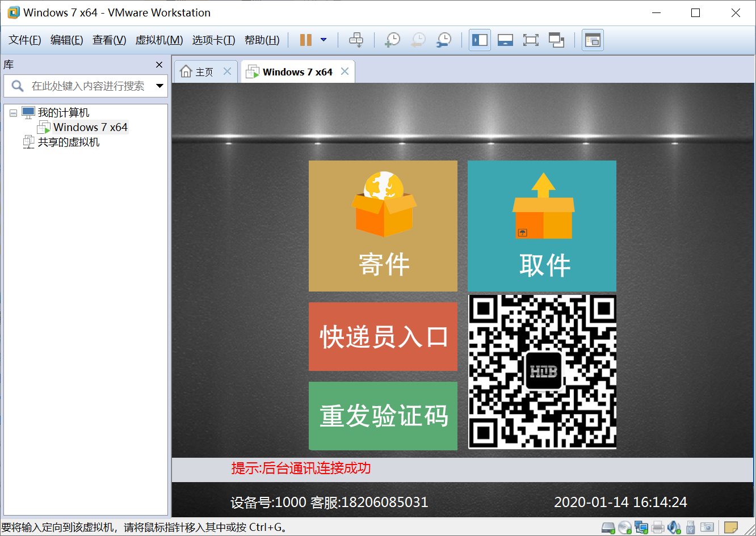
Task: Click the printer status bar icon
Action: click(x=658, y=528)
